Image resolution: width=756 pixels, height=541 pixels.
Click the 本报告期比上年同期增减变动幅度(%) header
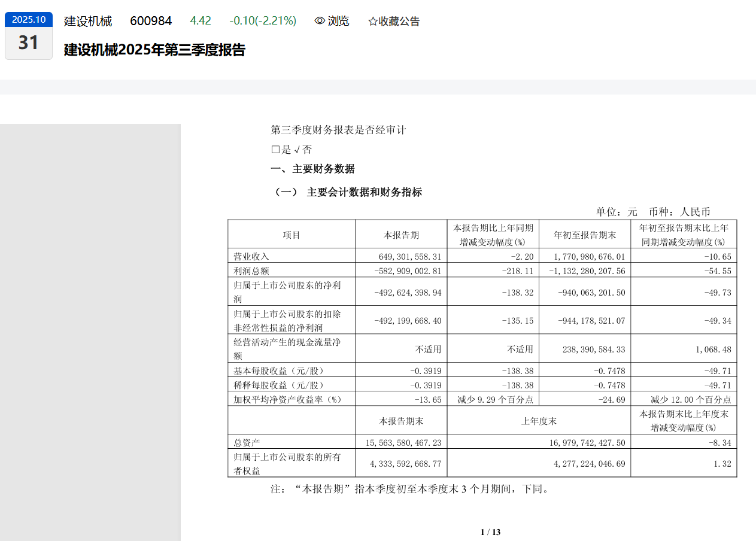pyautogui.click(x=493, y=235)
